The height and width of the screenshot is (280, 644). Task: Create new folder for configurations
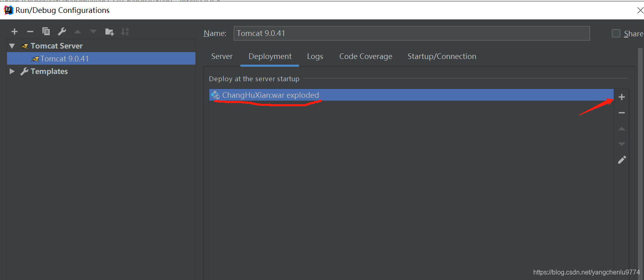point(109,32)
